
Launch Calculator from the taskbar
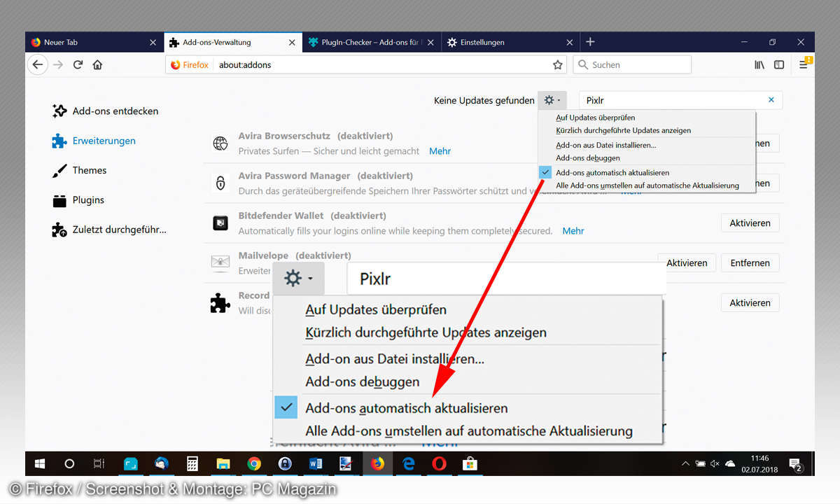coord(192,463)
